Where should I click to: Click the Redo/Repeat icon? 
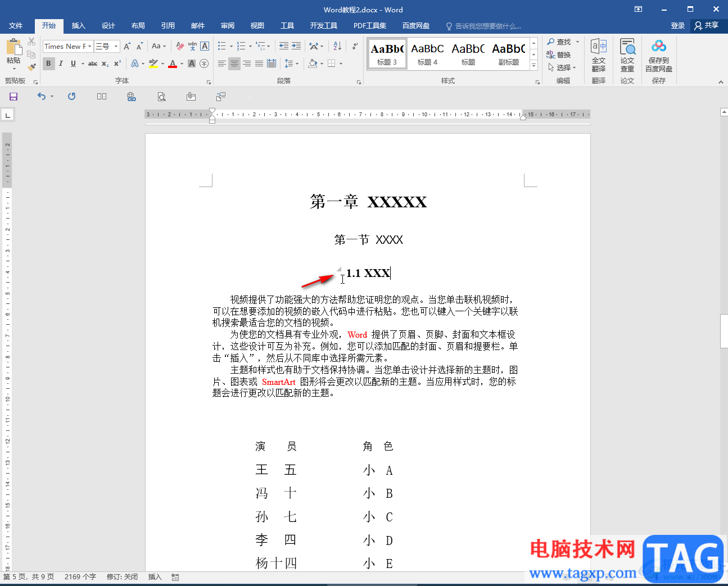[71, 97]
